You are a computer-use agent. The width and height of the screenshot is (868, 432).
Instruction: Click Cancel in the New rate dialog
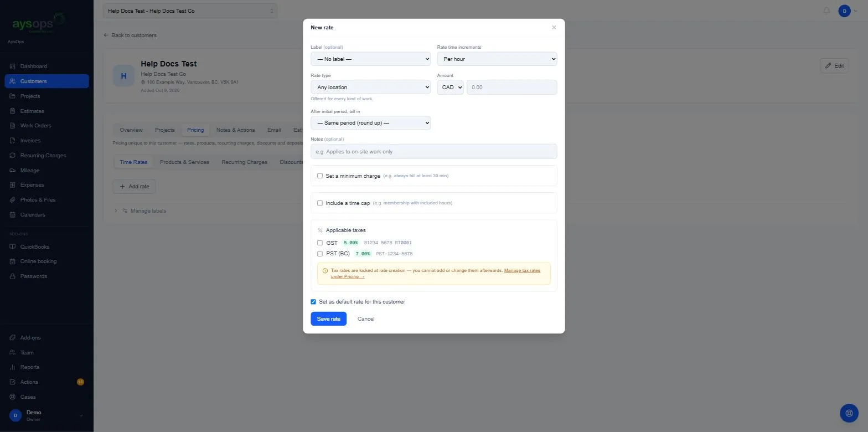(x=366, y=319)
